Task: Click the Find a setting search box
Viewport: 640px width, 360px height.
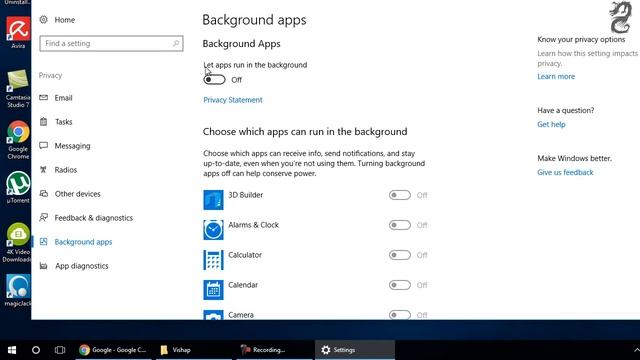Action: pos(111,43)
